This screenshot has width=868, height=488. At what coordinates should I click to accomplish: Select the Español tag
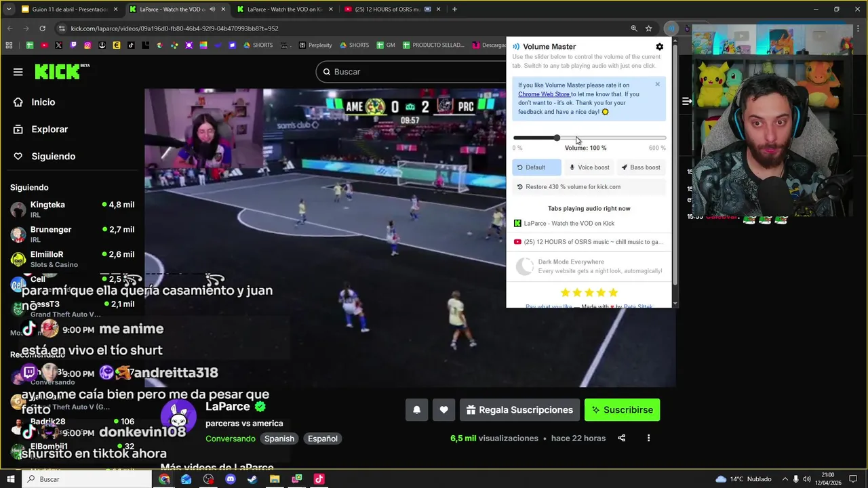point(323,439)
